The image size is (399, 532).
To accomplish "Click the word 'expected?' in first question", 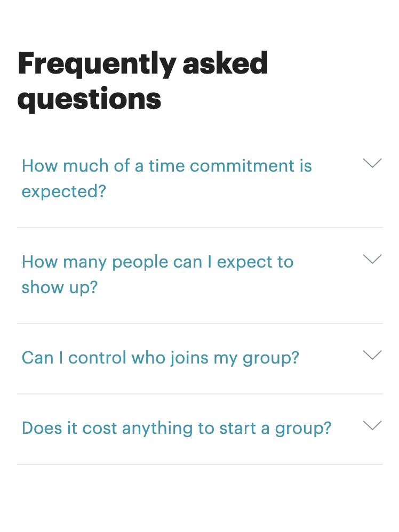I will (64, 192).
